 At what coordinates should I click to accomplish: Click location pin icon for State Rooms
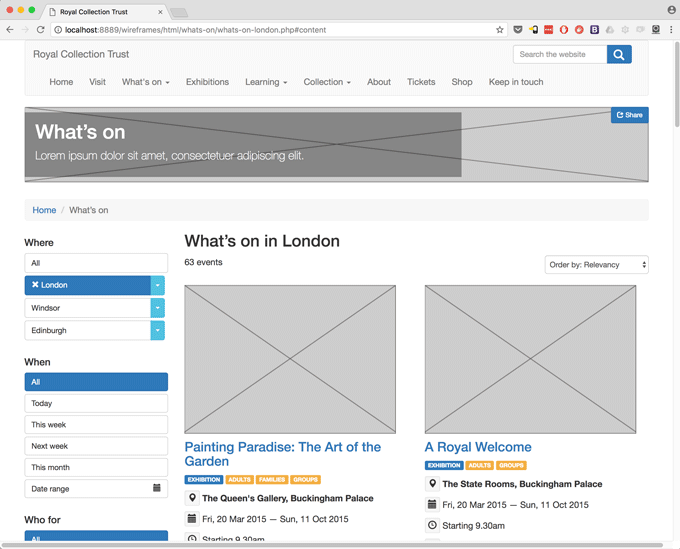tap(432, 484)
